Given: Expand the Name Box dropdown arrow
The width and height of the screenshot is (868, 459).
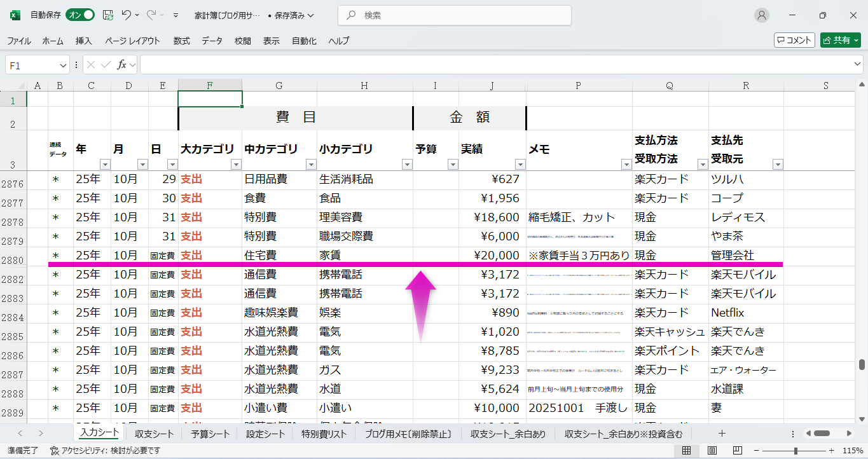Looking at the screenshot, I should pyautogui.click(x=63, y=65).
